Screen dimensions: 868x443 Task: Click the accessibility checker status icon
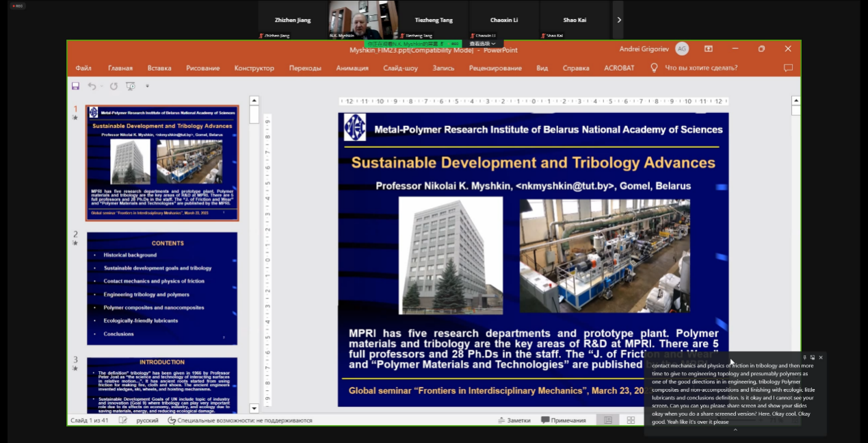click(x=172, y=420)
